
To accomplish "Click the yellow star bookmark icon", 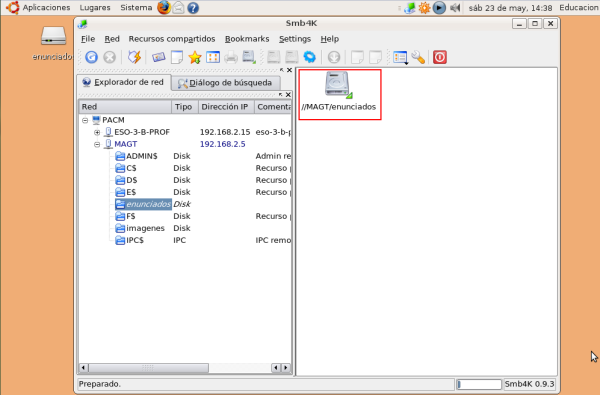I will tap(195, 57).
